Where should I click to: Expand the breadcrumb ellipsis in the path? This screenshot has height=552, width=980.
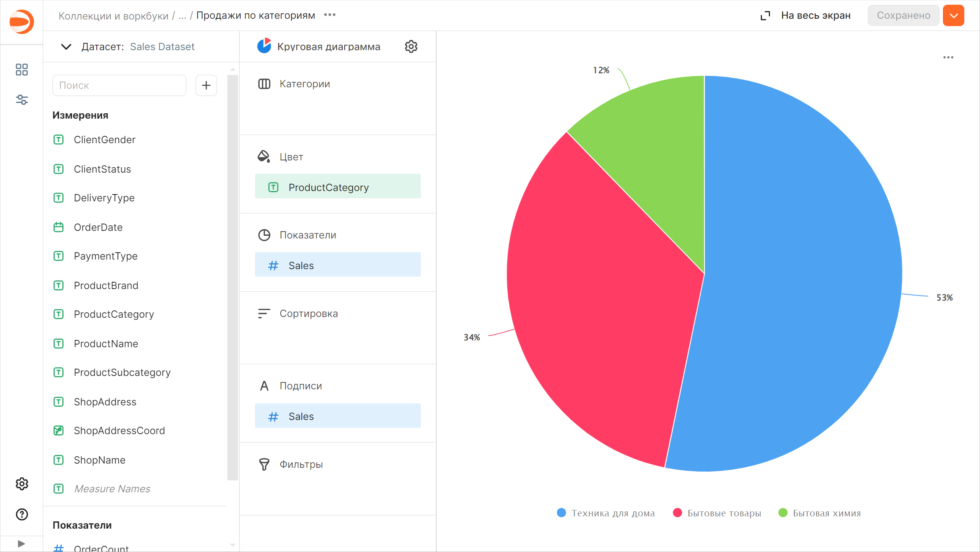click(182, 15)
